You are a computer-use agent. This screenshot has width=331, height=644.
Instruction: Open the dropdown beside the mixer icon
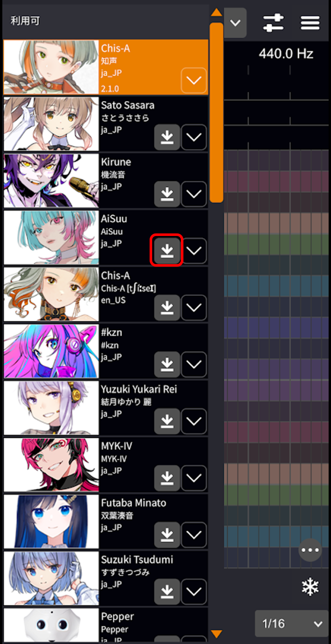click(x=235, y=23)
